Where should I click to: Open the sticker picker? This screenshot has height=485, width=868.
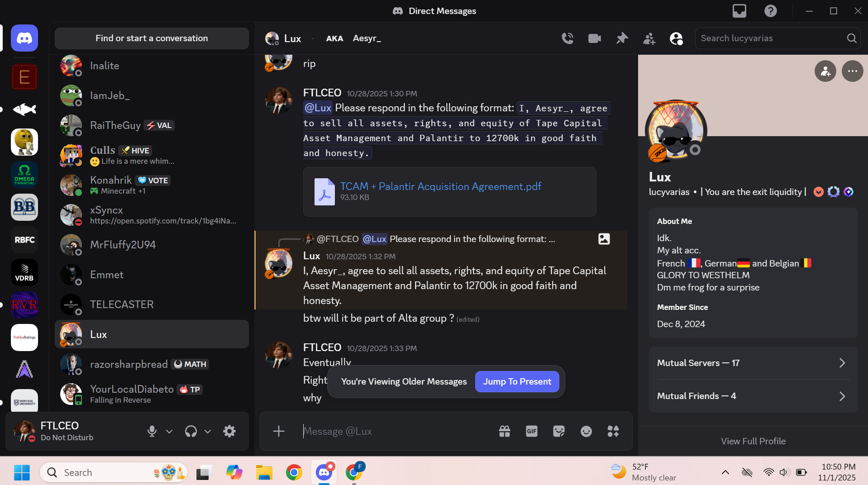558,431
